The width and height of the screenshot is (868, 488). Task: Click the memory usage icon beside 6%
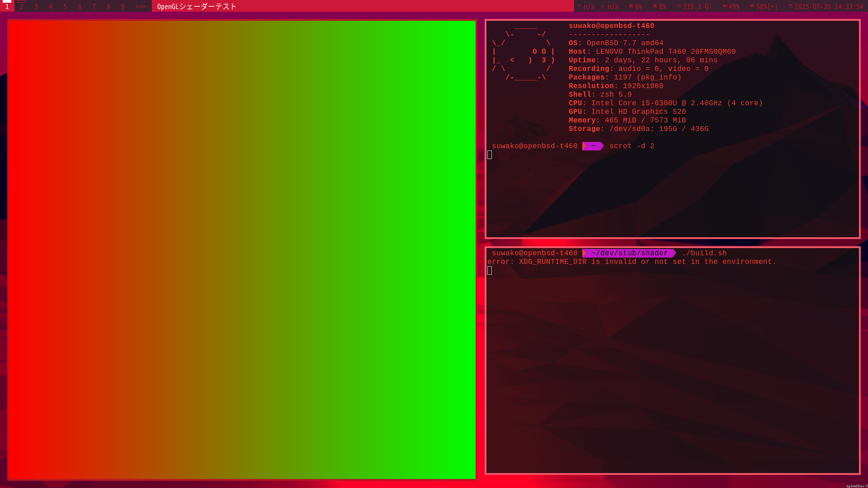(x=631, y=6)
